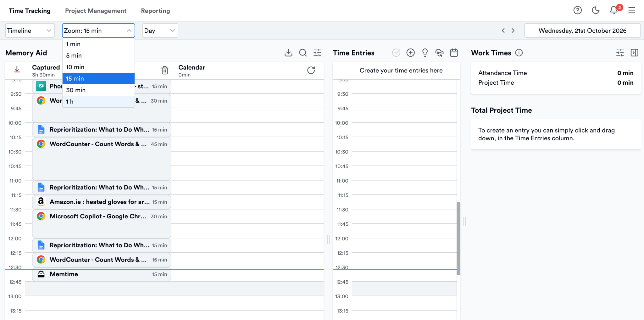This screenshot has height=320, width=644.
Task: Open the notifications bell
Action: [614, 10]
